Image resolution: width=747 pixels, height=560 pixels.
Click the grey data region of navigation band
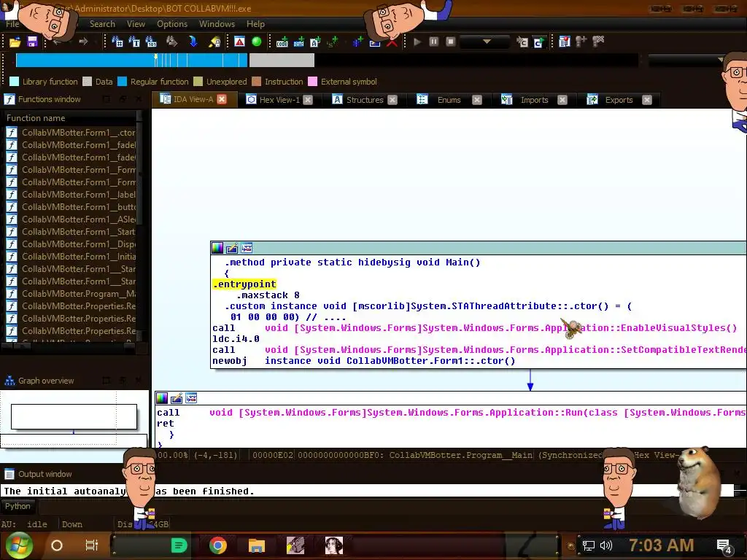point(282,60)
